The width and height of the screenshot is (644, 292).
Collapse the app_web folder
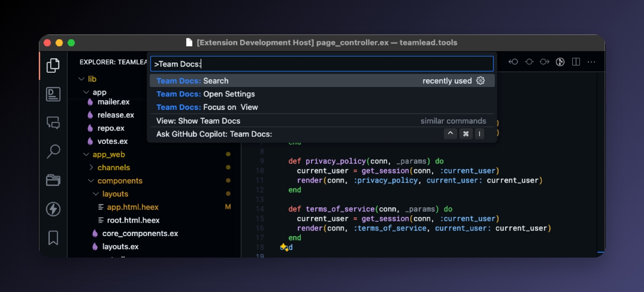[x=86, y=154]
